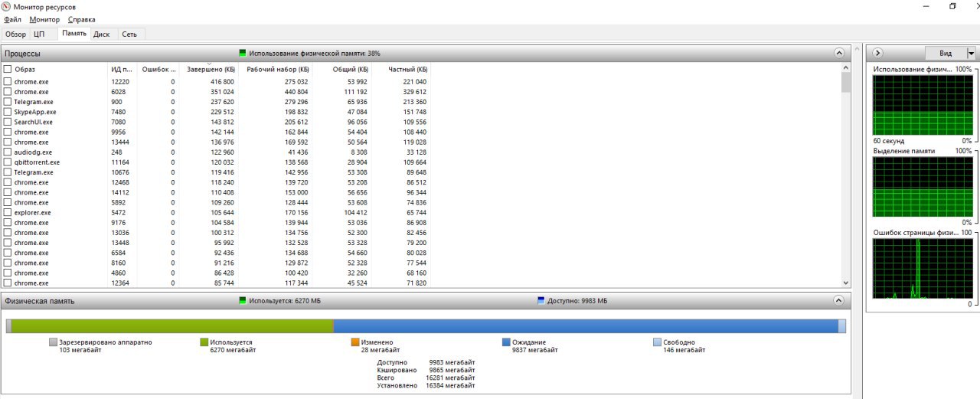Click the process list scrollbar up arrow

click(x=845, y=68)
